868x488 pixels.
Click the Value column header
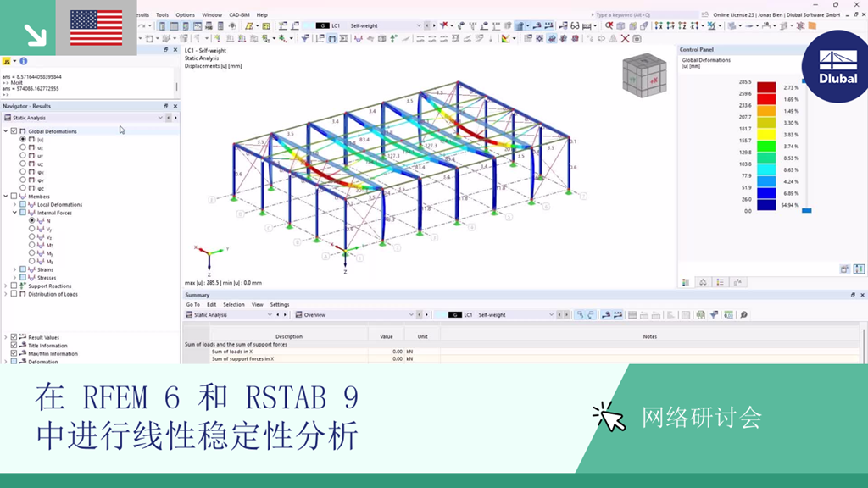click(387, 336)
